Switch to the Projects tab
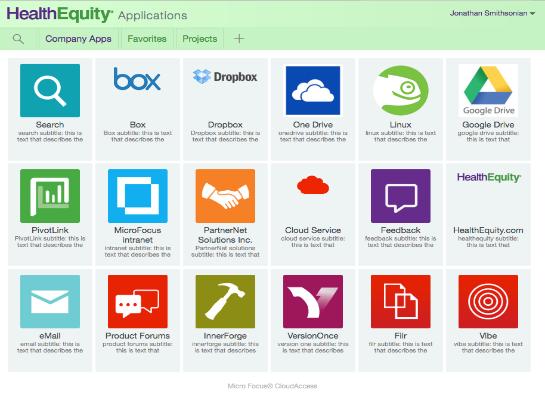The width and height of the screenshot is (545, 398). click(x=200, y=39)
